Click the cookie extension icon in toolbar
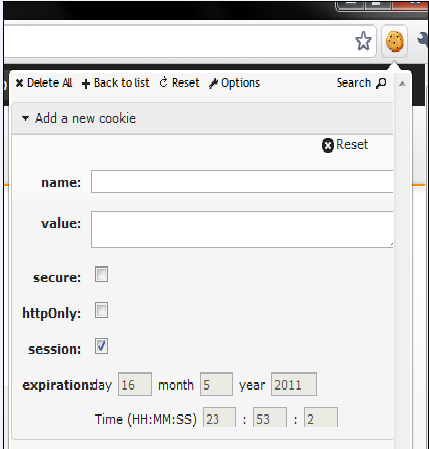Viewport: 429px width, 449px height. pyautogui.click(x=395, y=41)
